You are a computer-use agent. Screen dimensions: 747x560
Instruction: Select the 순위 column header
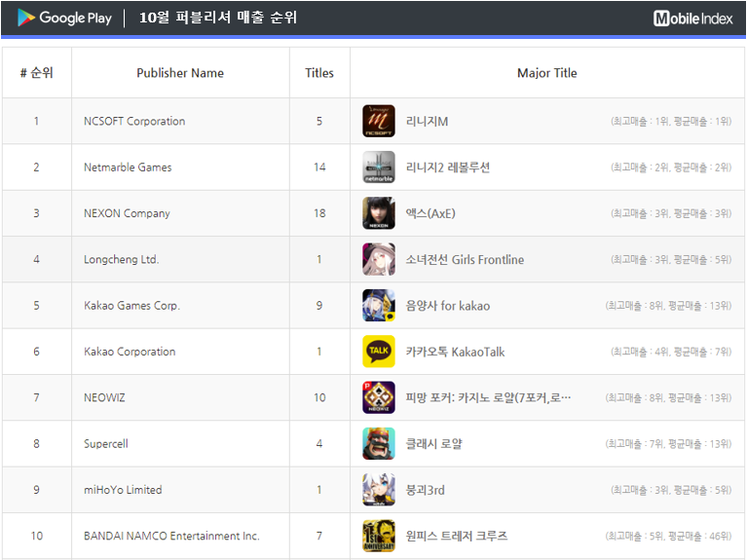pyautogui.click(x=37, y=73)
